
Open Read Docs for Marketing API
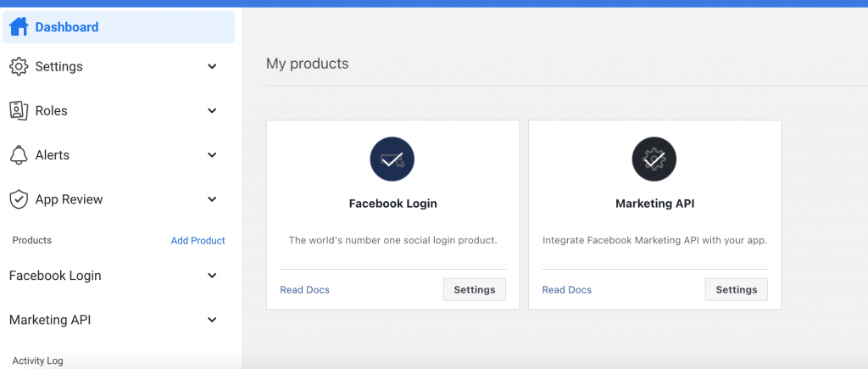point(567,290)
